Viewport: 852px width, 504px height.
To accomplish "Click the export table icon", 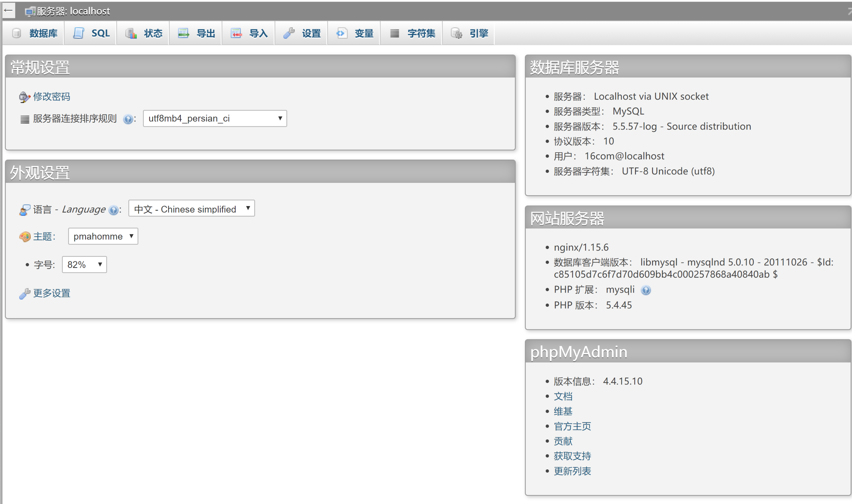I will [x=184, y=33].
